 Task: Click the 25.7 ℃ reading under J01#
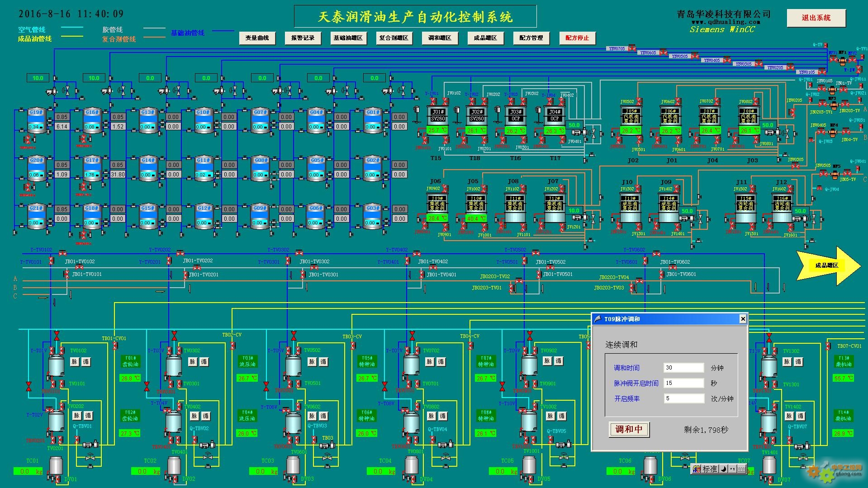tap(437, 130)
